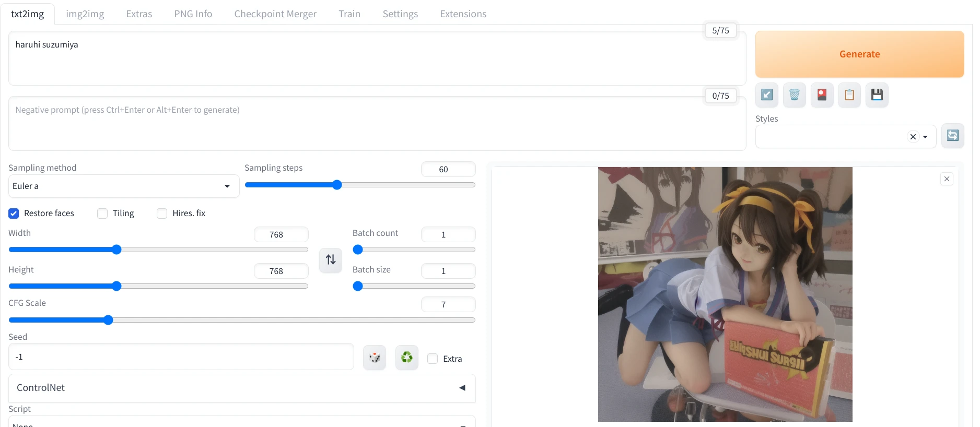This screenshot has width=980, height=427.
Task: Click the trash can clear prompt icon
Action: pyautogui.click(x=794, y=95)
